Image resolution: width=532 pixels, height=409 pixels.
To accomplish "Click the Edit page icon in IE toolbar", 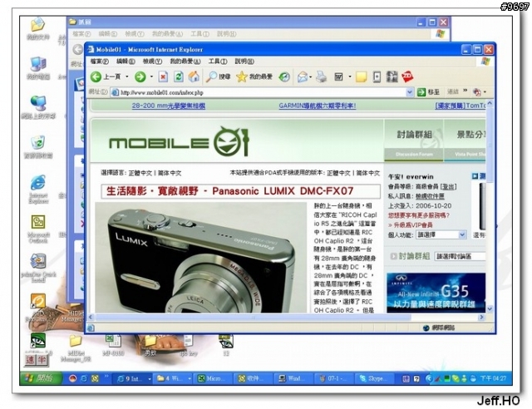I will tap(338, 77).
